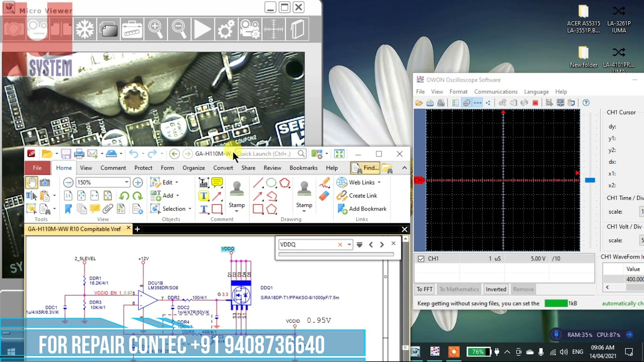Click the Snapshot camera tool in PDF ribbon
Image resolution: width=644 pixels, height=362 pixels.
pos(45,183)
